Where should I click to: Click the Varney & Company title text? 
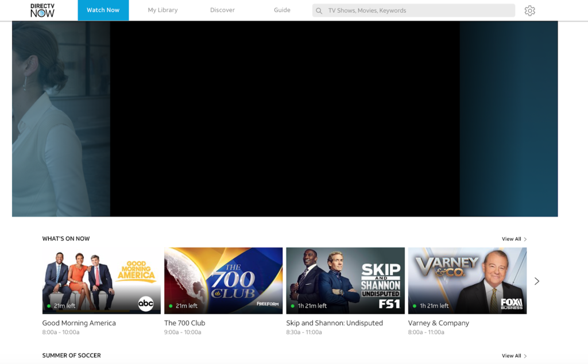point(438,323)
